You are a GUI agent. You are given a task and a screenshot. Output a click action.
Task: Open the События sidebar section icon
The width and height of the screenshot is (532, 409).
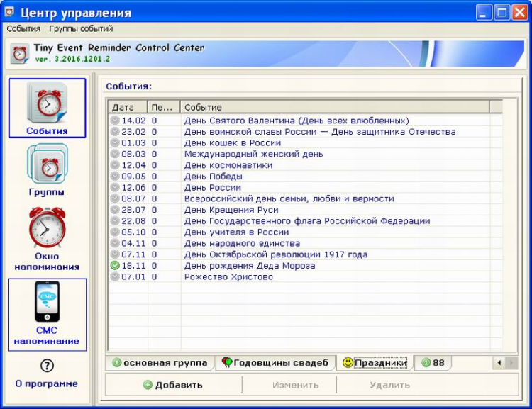tap(47, 102)
